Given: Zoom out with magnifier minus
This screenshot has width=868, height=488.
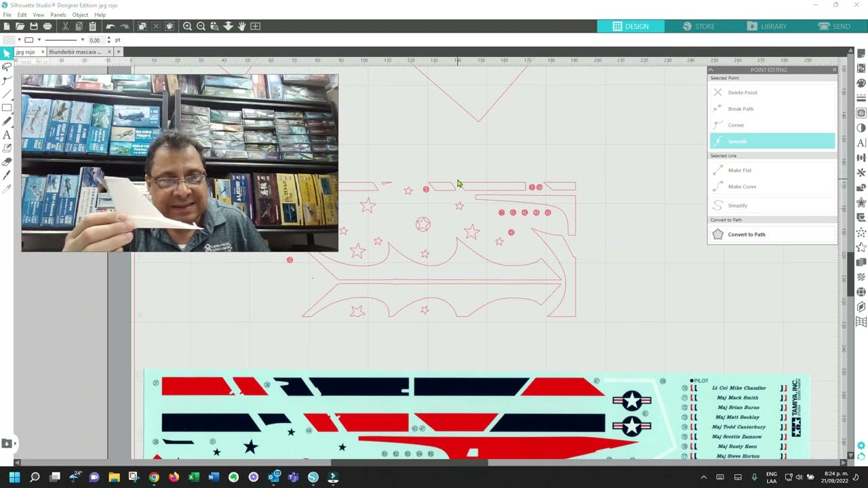Looking at the screenshot, I should tap(201, 26).
